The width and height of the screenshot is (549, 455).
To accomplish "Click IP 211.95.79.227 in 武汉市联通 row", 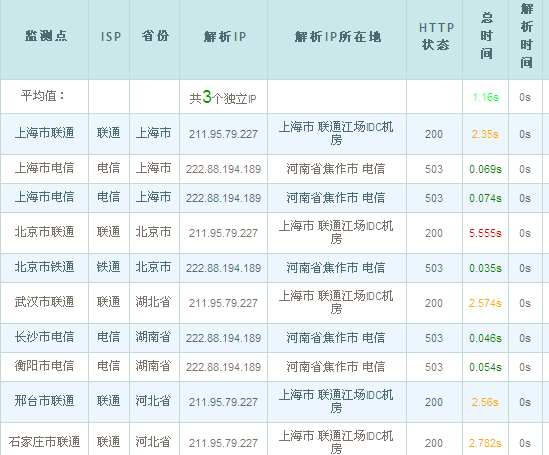I will [x=223, y=303].
